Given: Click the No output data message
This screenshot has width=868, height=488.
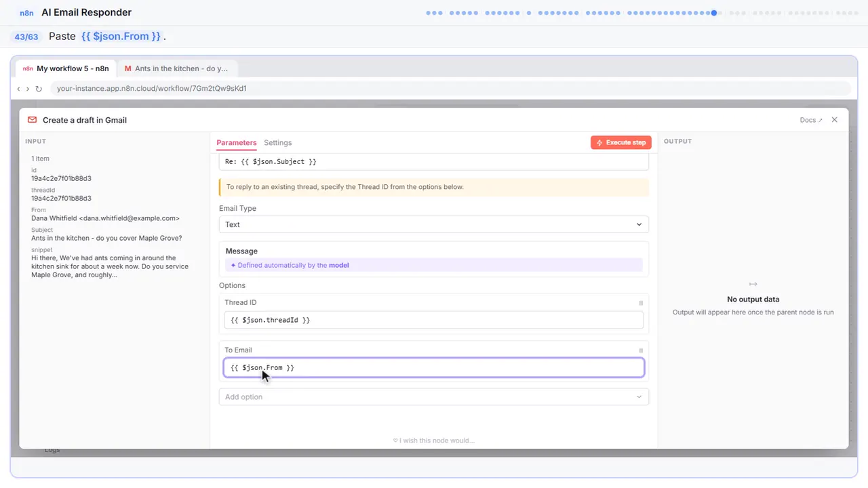Looking at the screenshot, I should coord(753,299).
